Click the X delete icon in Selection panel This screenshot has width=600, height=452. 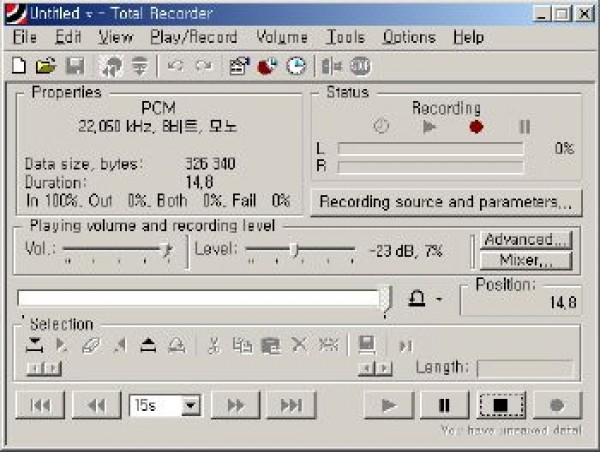click(299, 344)
